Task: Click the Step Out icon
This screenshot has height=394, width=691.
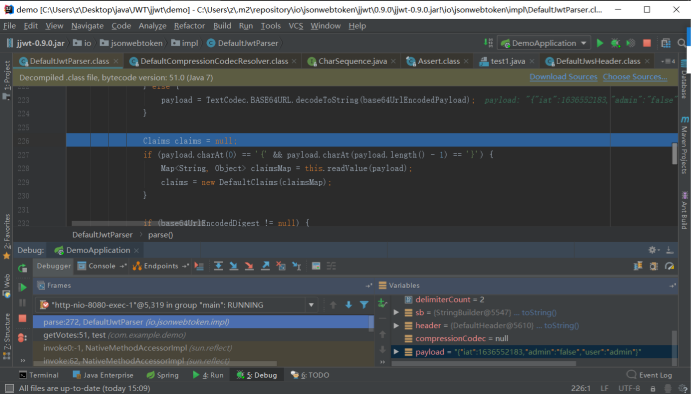Action: (265, 266)
